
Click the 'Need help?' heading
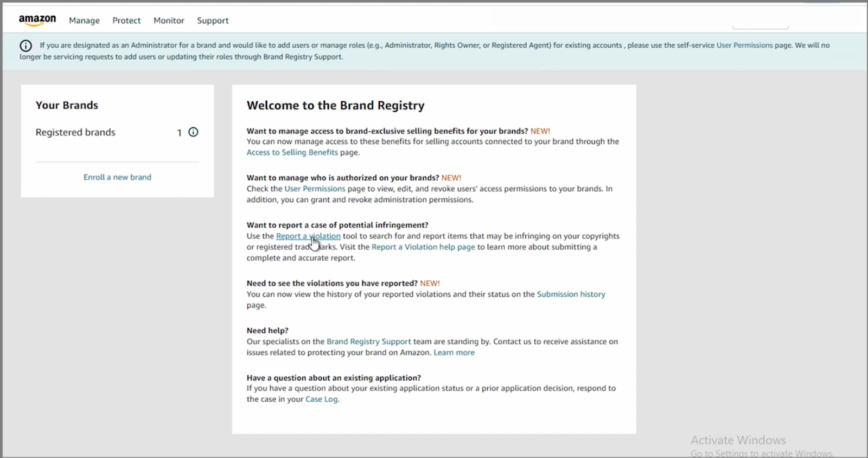[267, 330]
